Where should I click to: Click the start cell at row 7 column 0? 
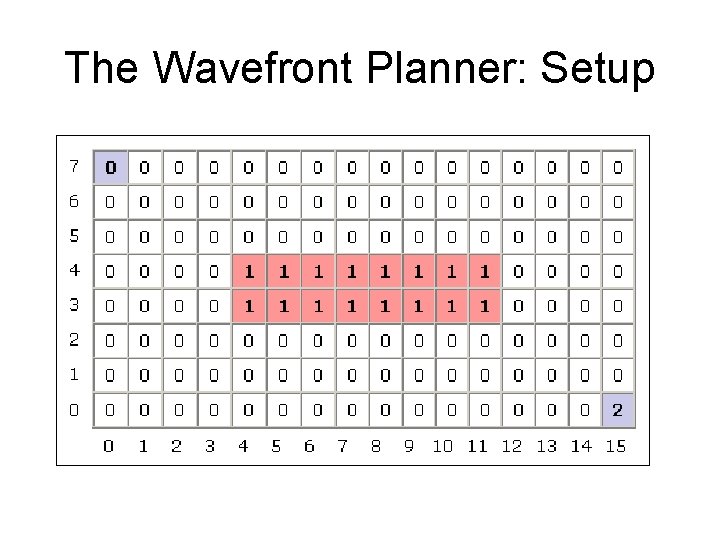pos(111,166)
